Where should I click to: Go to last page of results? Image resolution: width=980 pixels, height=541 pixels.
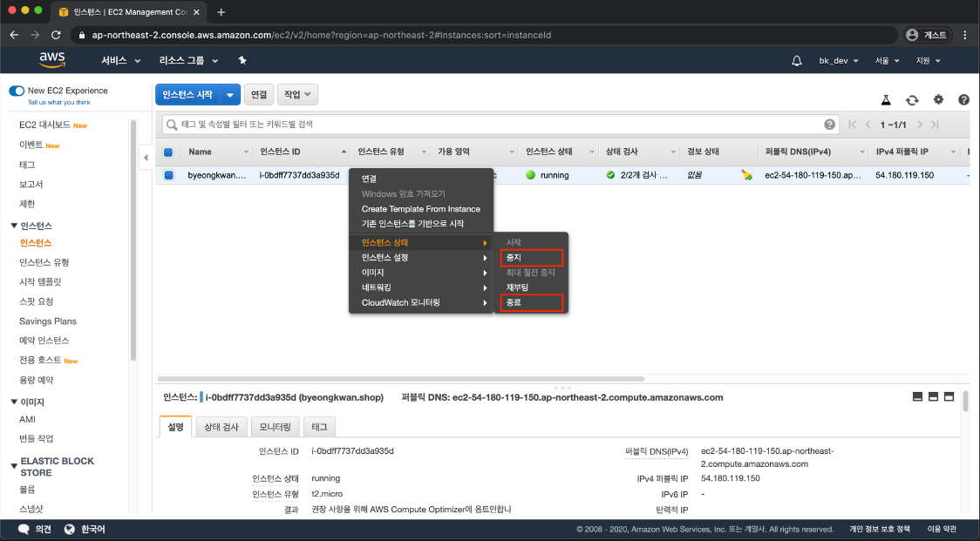tap(935, 125)
